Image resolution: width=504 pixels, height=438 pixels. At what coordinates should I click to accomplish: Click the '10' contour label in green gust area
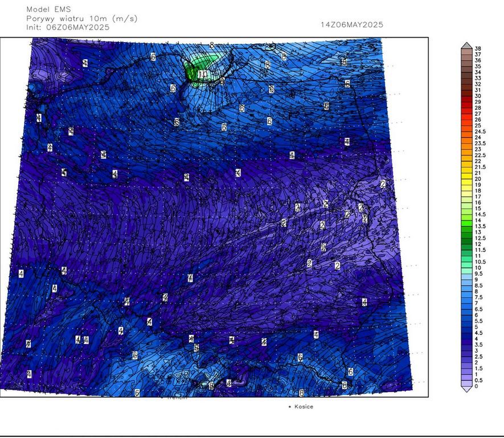click(x=203, y=74)
